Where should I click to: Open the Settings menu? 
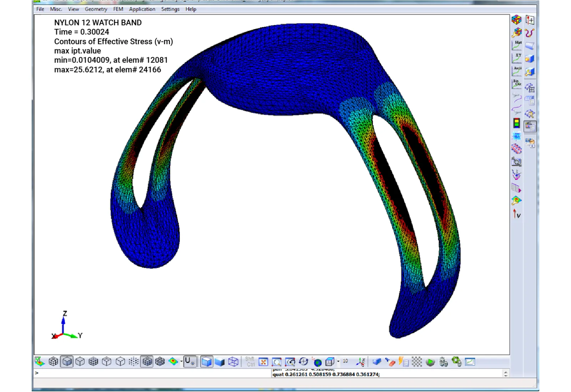[170, 9]
